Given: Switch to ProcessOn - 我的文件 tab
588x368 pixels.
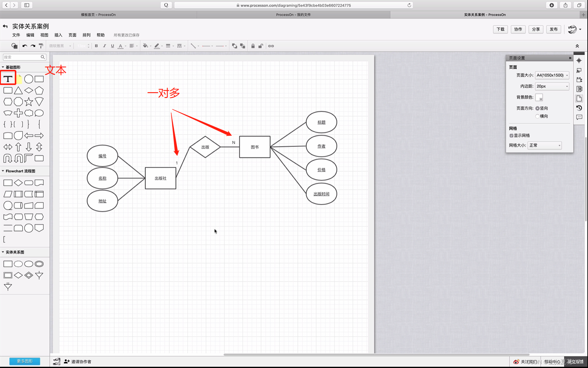Looking at the screenshot, I should point(293,15).
